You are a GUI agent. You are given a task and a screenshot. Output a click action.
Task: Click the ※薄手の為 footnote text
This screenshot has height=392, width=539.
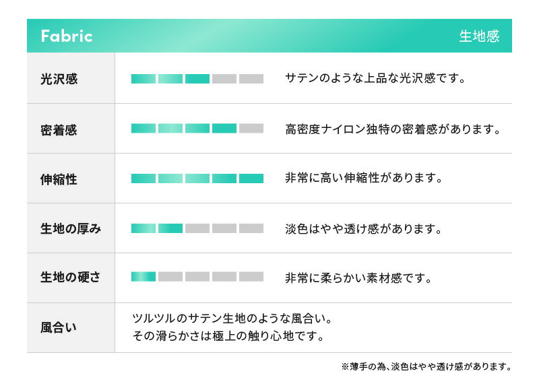(x=426, y=367)
